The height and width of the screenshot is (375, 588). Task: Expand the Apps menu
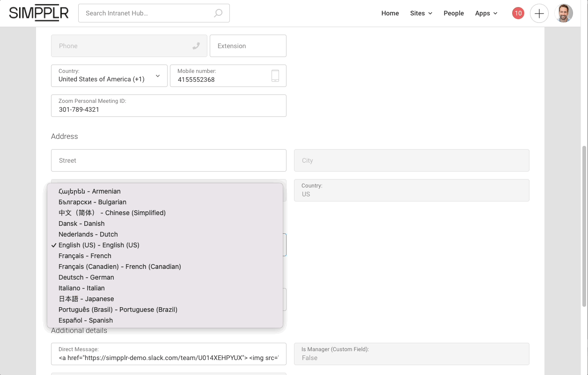[486, 13]
